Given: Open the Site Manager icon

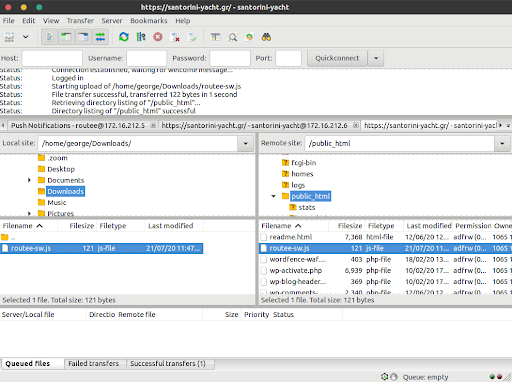Looking at the screenshot, I should click(9, 37).
